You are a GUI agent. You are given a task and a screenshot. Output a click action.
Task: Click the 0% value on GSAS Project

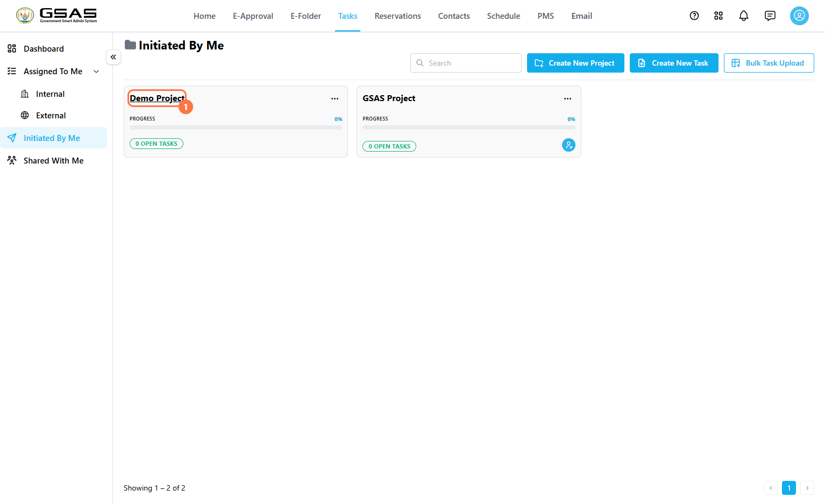tap(571, 119)
